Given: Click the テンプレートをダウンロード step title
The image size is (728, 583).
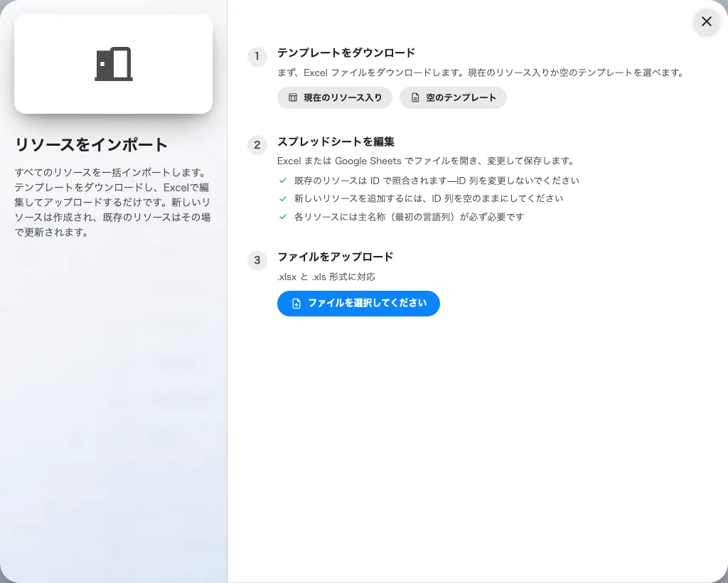Looking at the screenshot, I should [346, 53].
